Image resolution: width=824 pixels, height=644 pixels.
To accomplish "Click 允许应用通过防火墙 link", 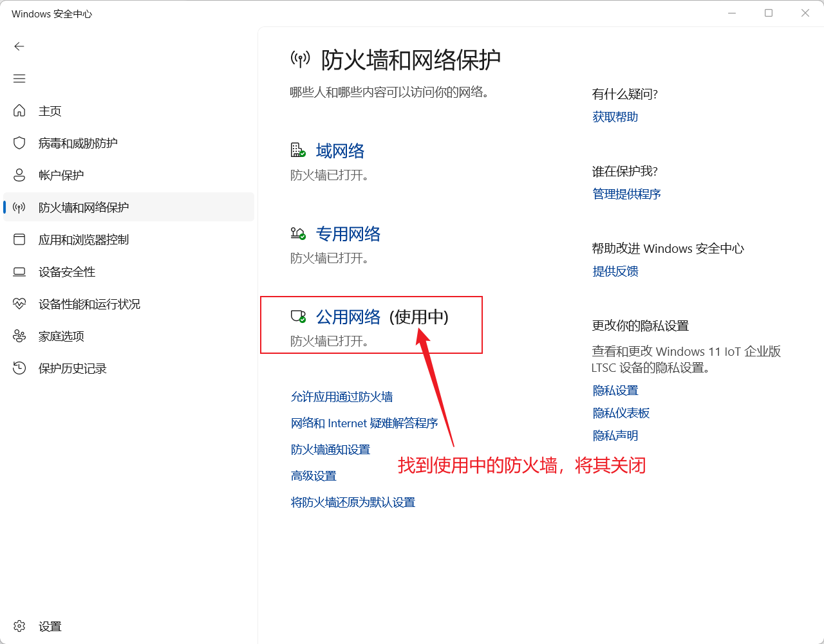I will pyautogui.click(x=342, y=397).
